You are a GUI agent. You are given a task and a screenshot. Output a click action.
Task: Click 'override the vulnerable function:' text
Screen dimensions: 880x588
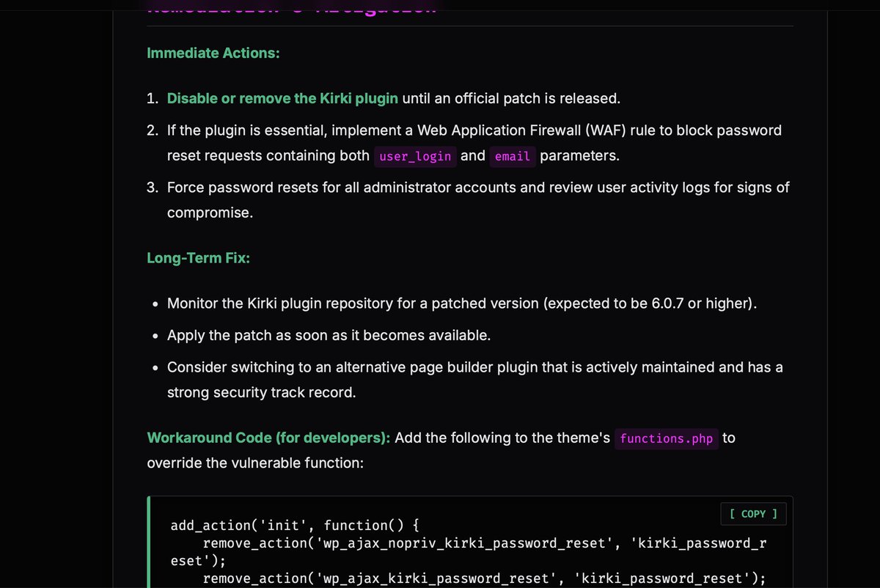[x=255, y=463]
